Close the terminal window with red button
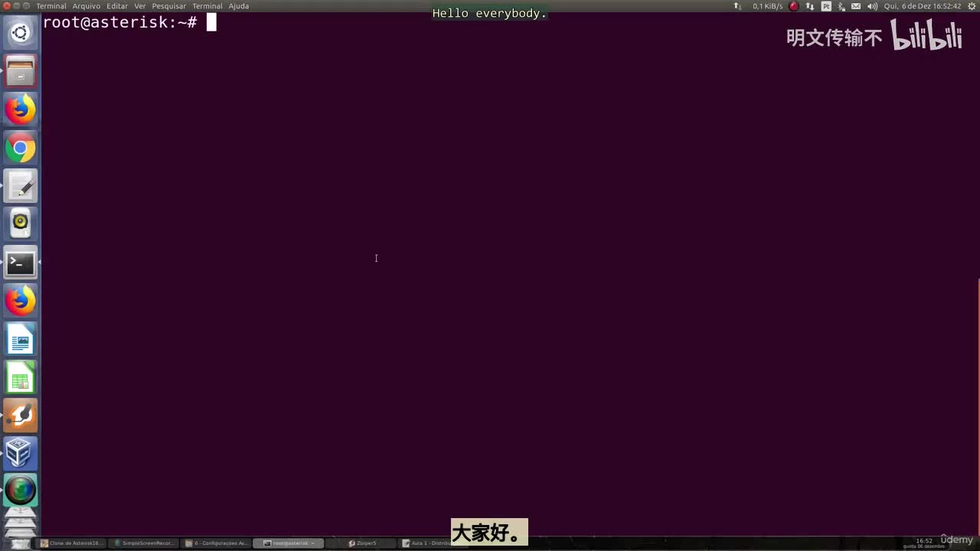 click(7, 6)
